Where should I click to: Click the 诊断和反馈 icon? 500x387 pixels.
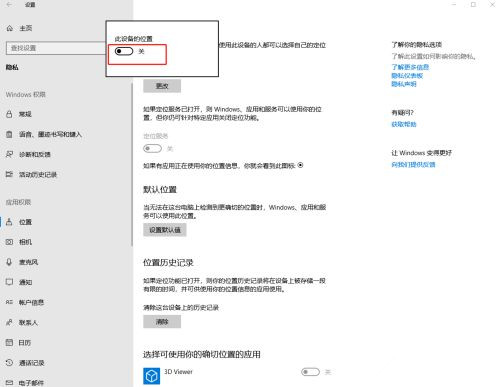point(9,154)
